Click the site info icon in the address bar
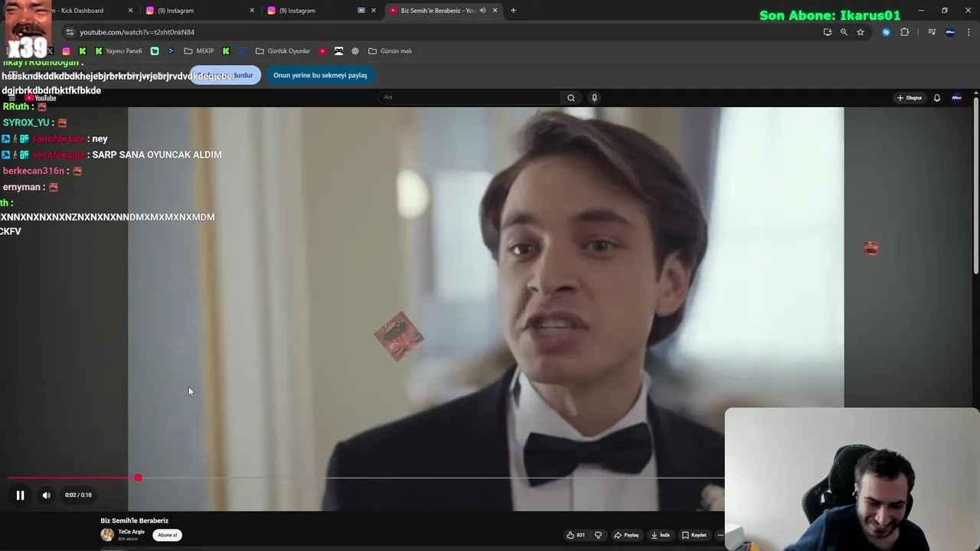The height and width of the screenshot is (551, 980). [70, 32]
